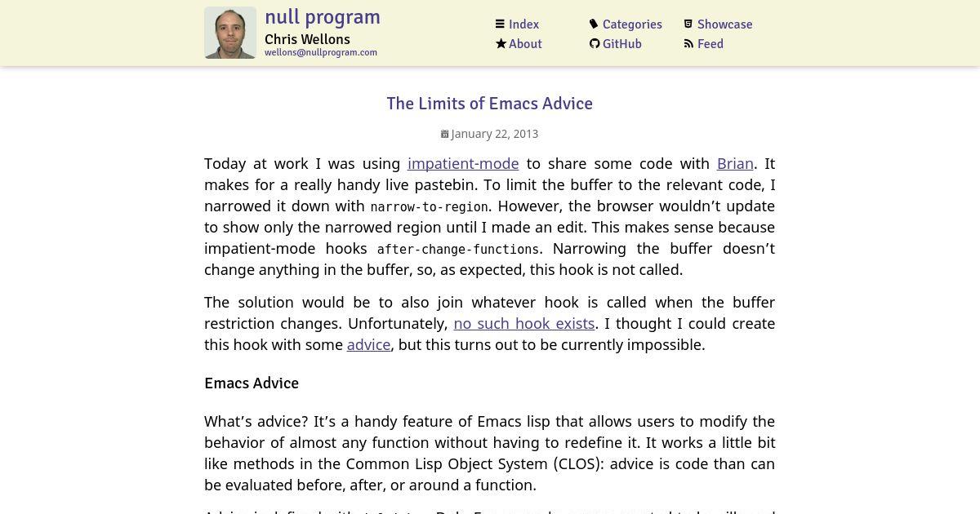The height and width of the screenshot is (514, 980).
Task: Open the About page link
Action: click(525, 44)
